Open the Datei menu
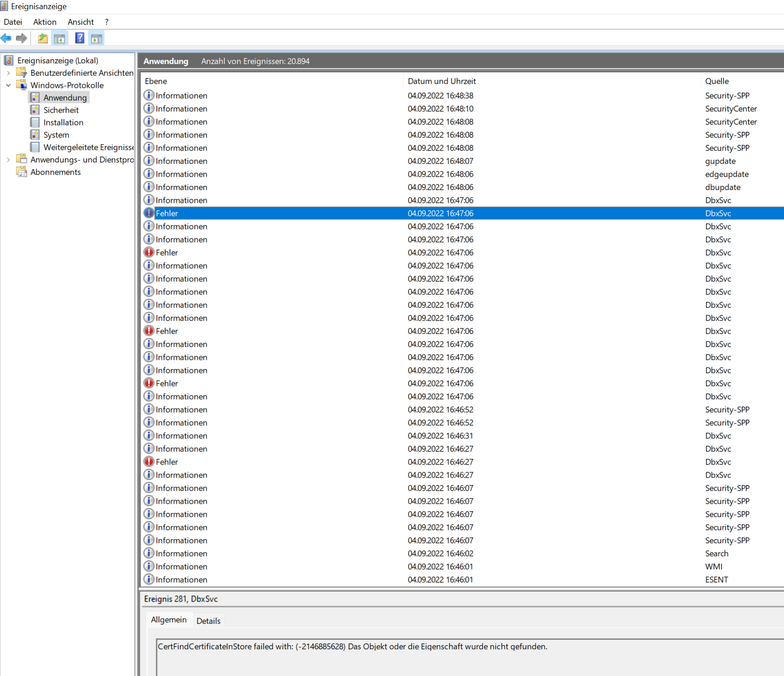This screenshot has height=676, width=784. click(x=13, y=22)
